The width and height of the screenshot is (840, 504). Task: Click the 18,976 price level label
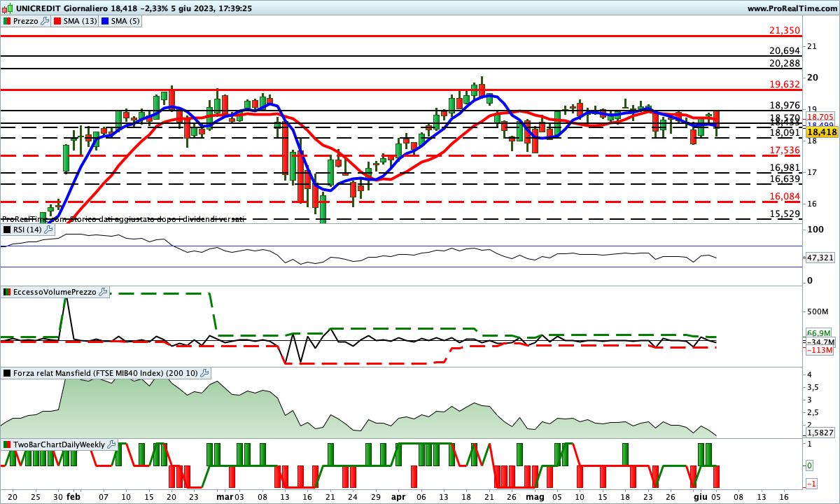(784, 105)
